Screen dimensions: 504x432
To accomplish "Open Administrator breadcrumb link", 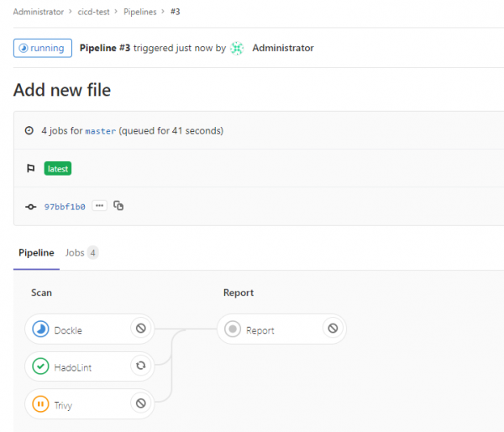I will 39,13.
